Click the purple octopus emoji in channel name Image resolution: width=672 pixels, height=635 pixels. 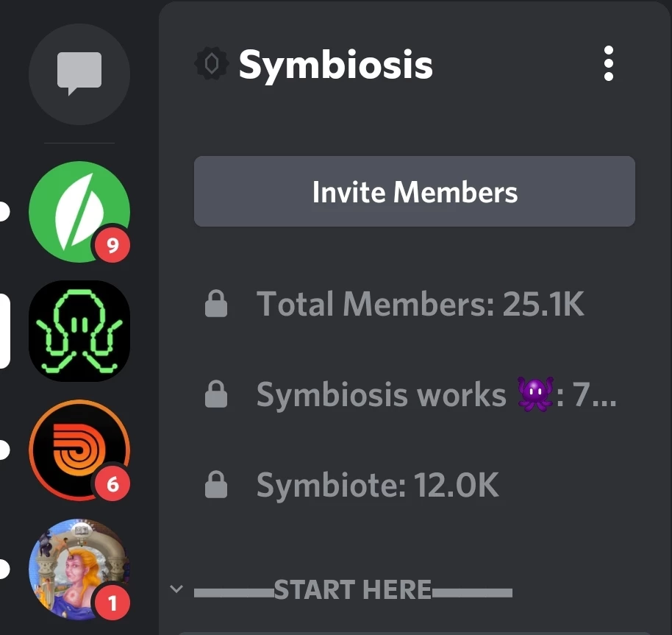[535, 394]
